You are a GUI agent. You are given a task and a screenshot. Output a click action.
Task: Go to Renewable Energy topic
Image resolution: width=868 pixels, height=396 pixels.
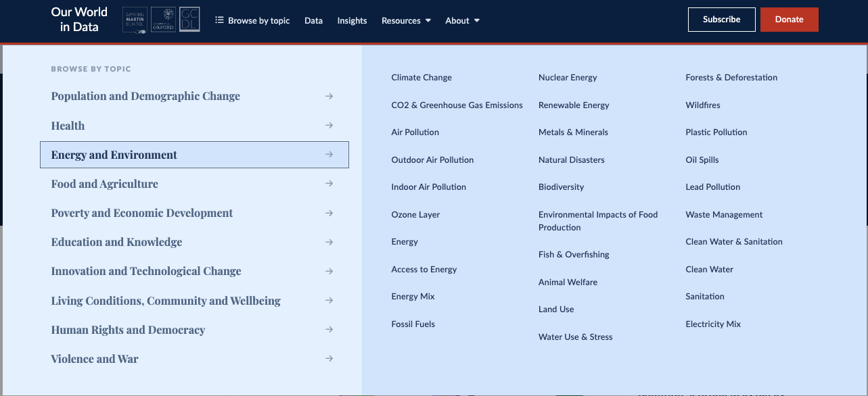tap(574, 105)
